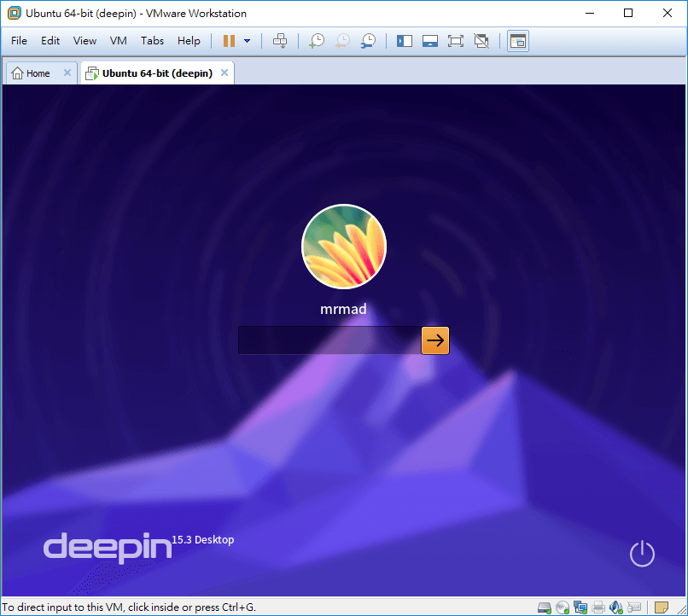The height and width of the screenshot is (616, 688).
Task: Click the password input field
Action: 329,340
